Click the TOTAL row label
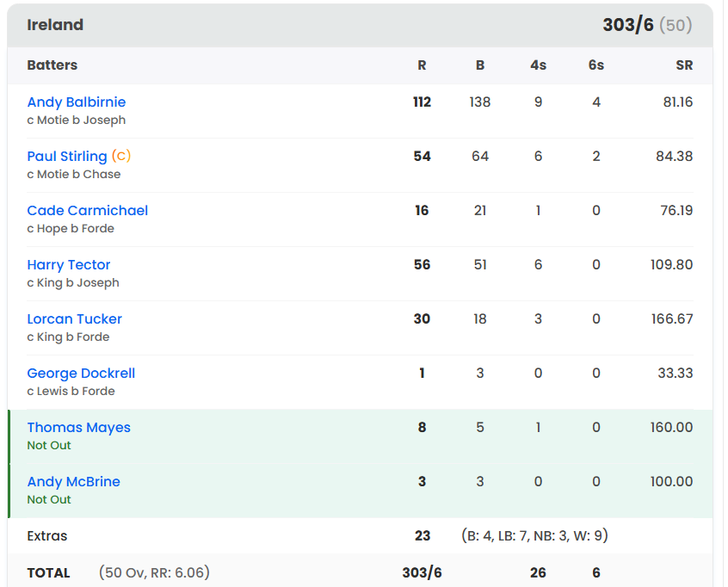728x587 pixels. [x=48, y=572]
